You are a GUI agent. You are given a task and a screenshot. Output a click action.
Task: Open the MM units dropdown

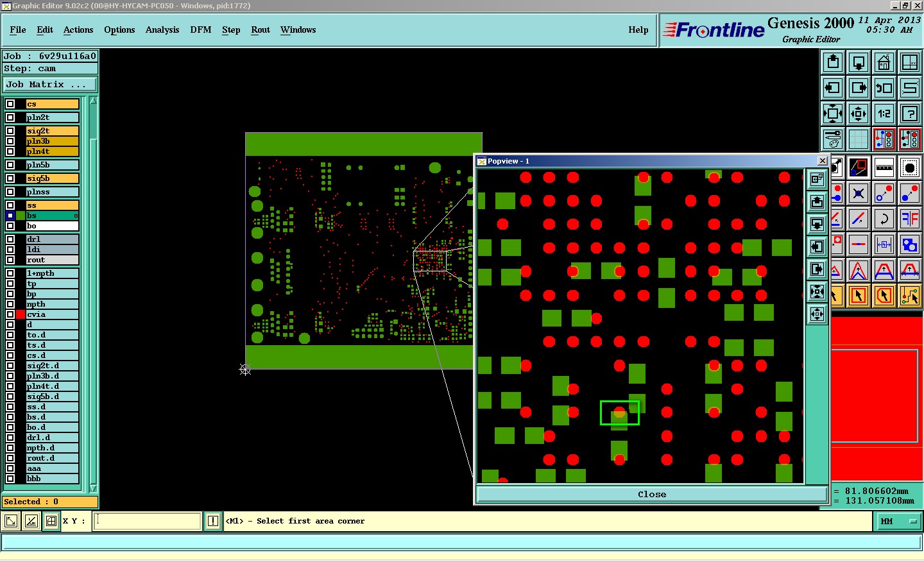(898, 522)
